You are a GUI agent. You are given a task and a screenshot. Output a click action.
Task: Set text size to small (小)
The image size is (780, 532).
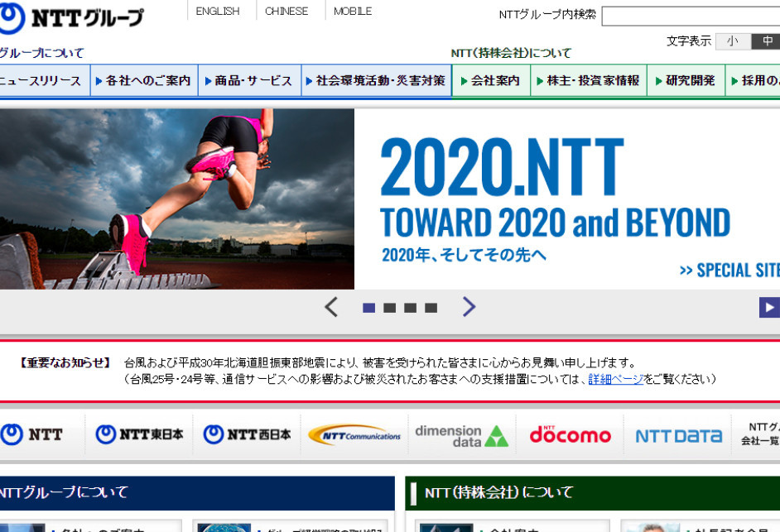(733, 41)
